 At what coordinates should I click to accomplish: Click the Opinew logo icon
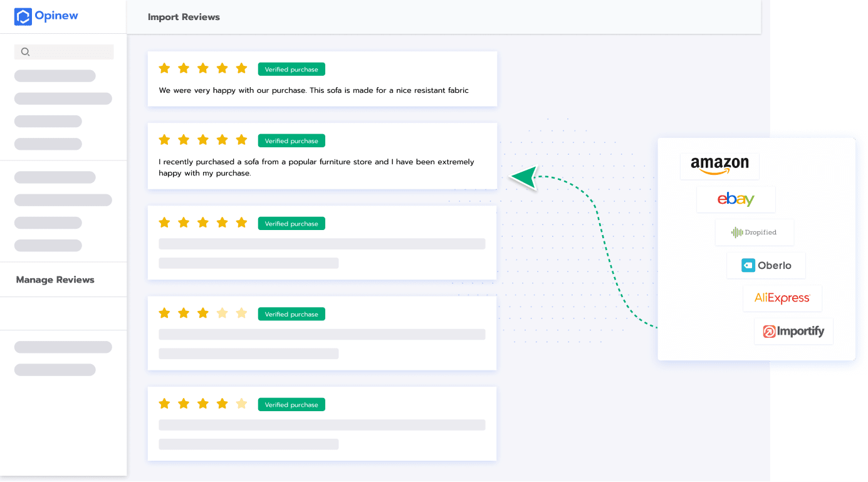click(23, 16)
